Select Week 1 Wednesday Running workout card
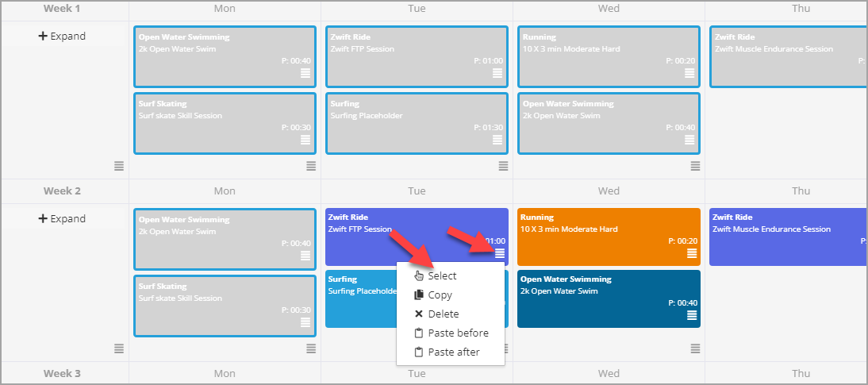 coord(609,56)
